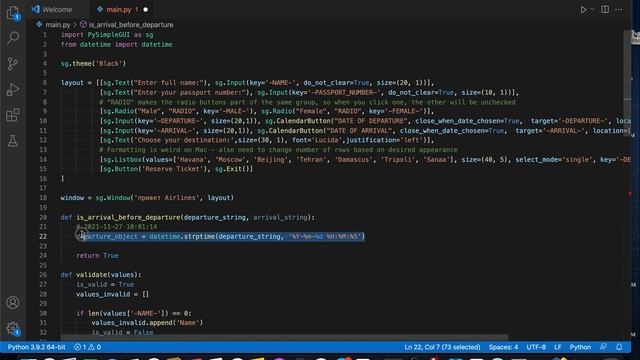Click line number 20 in gutter
640x360 pixels.
coord(43,217)
